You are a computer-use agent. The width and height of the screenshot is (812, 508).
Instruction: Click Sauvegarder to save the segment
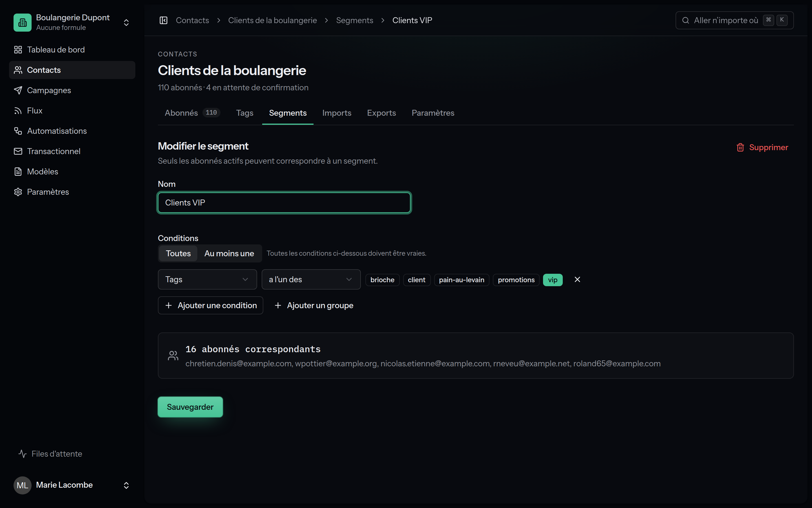[190, 407]
